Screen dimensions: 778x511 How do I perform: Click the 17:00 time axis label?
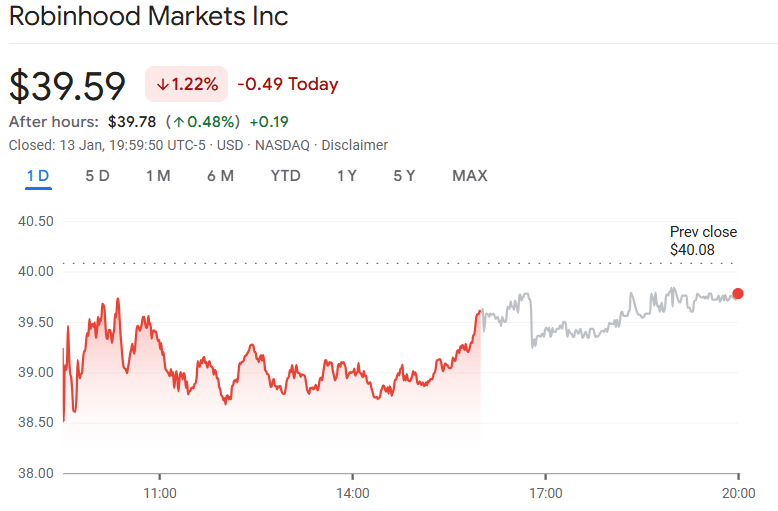click(545, 493)
